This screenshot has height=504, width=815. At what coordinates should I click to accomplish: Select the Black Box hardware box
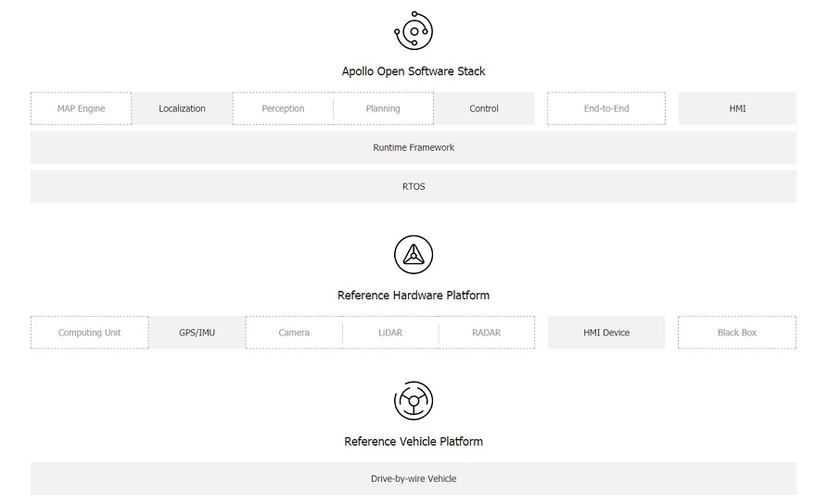(737, 333)
